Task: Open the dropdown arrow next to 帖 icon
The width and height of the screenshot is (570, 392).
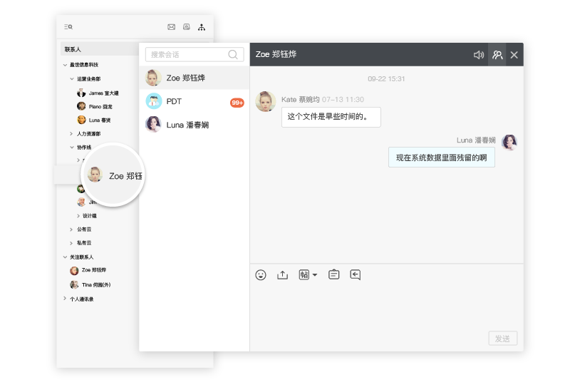Action: coord(315,275)
